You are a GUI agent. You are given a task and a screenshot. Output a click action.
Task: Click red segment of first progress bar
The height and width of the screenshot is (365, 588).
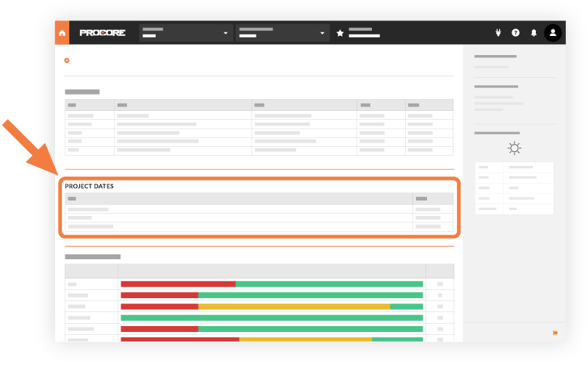pyautogui.click(x=178, y=283)
